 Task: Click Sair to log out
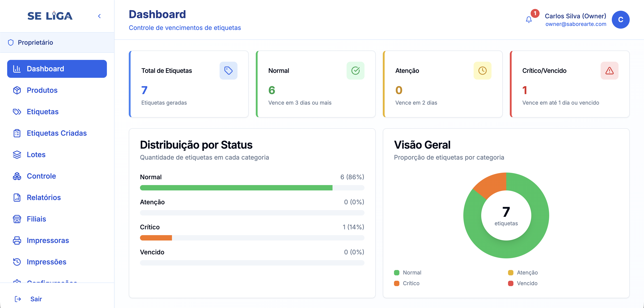(x=36, y=299)
